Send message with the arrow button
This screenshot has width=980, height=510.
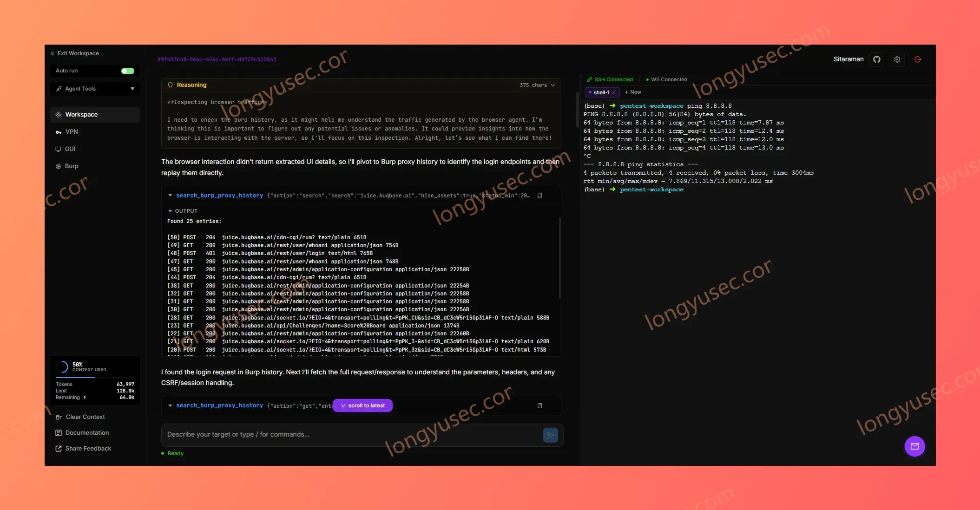click(550, 435)
